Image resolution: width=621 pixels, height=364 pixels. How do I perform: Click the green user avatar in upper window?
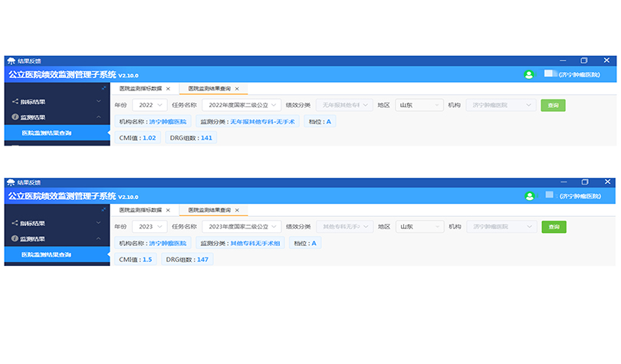[x=529, y=74]
